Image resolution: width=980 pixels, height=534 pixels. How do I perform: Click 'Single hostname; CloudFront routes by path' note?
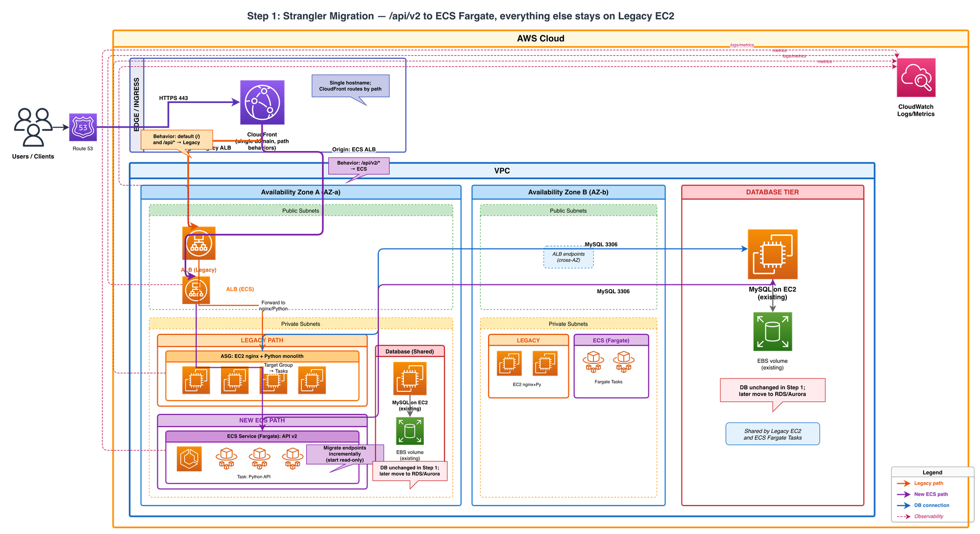pyautogui.click(x=350, y=86)
